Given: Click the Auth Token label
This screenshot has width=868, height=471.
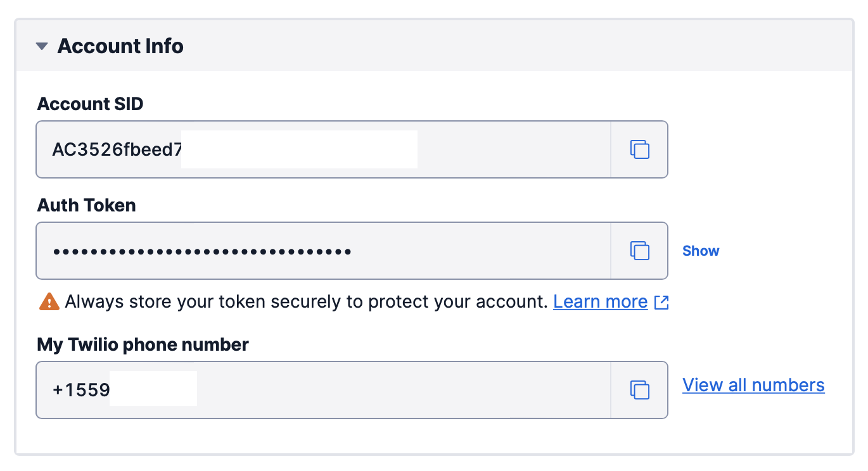Looking at the screenshot, I should (x=86, y=205).
